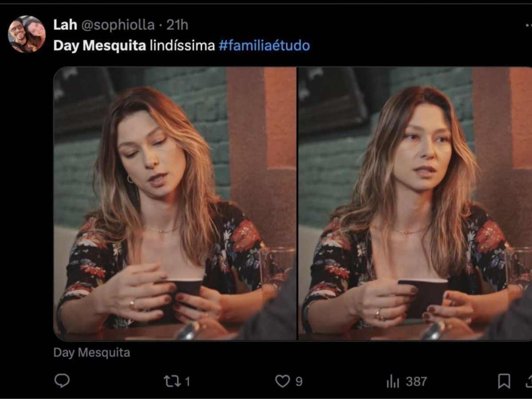Enlarge the left photo with downcast eyes

pos(175,203)
